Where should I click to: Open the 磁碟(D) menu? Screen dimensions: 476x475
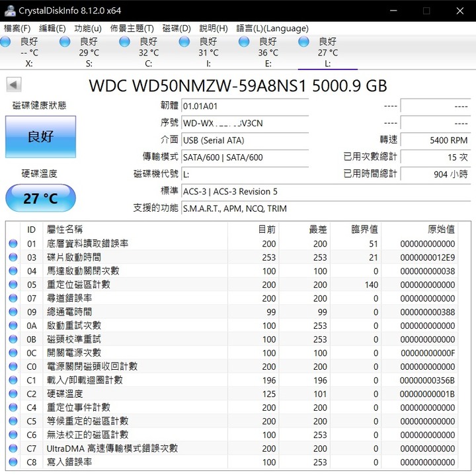[x=177, y=28]
